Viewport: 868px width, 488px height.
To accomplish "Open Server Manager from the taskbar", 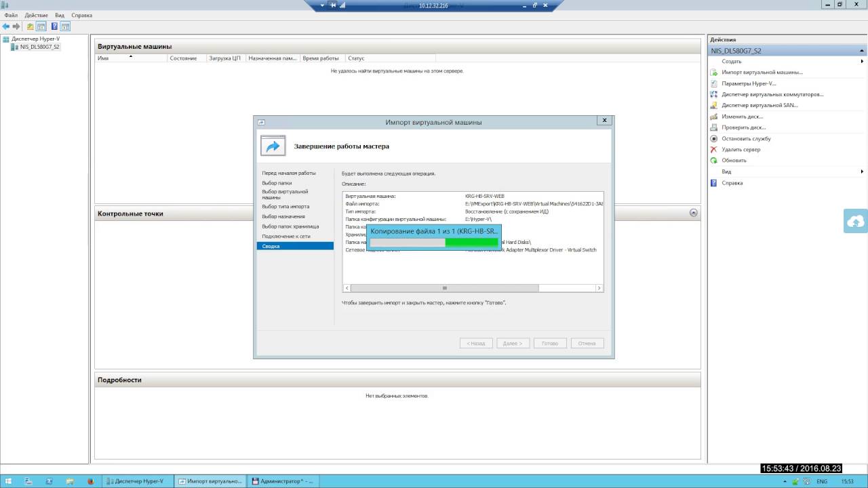I will (x=28, y=481).
